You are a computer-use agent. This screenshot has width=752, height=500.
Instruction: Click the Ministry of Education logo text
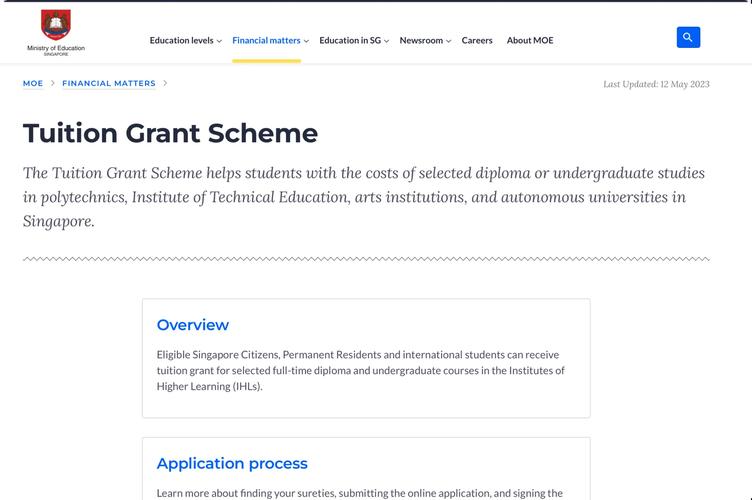point(56,50)
